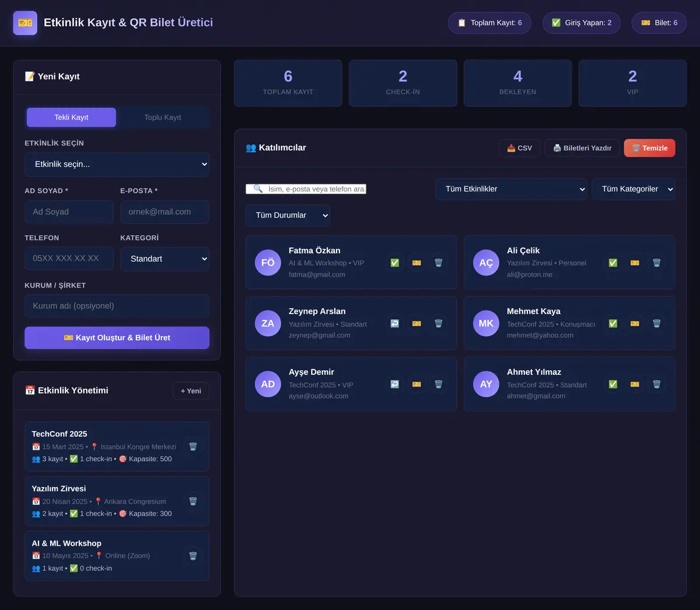Click the ticket logo in the header
The height and width of the screenshot is (610, 700).
coord(25,23)
